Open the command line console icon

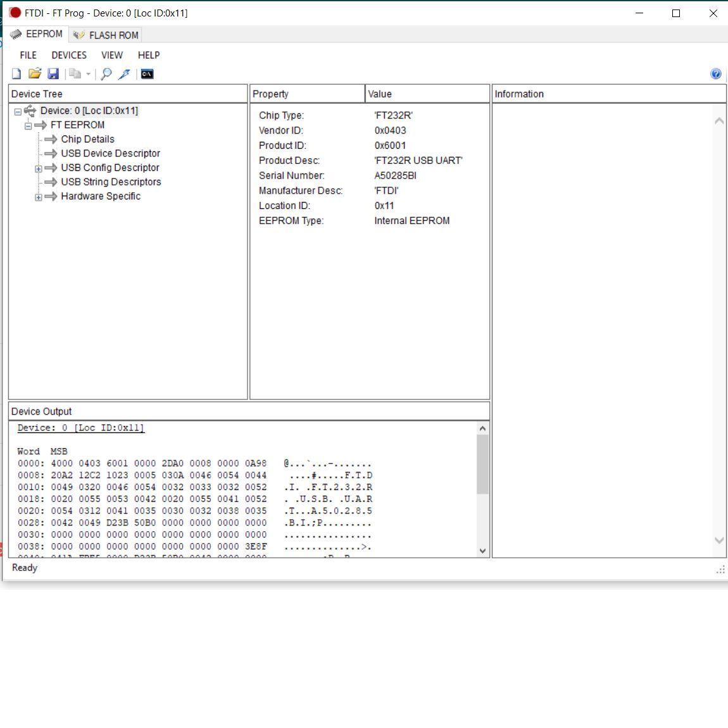[x=147, y=74]
